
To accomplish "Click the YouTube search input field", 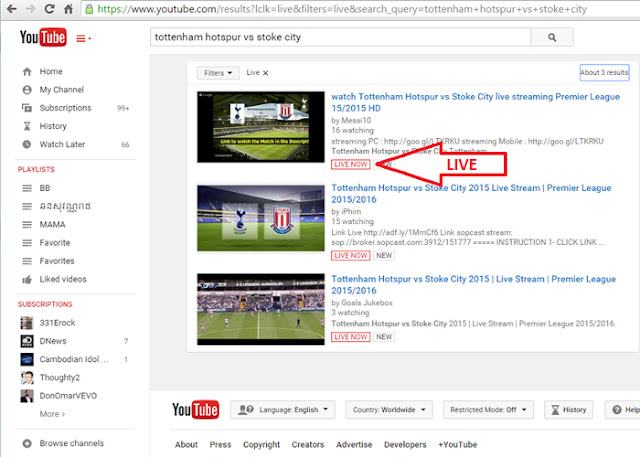I will [x=340, y=38].
